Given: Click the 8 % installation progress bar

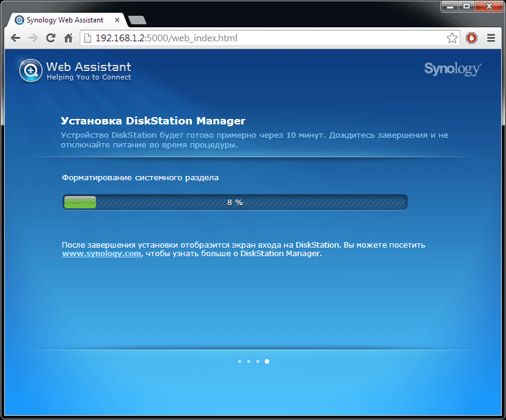Looking at the screenshot, I should pos(235,203).
